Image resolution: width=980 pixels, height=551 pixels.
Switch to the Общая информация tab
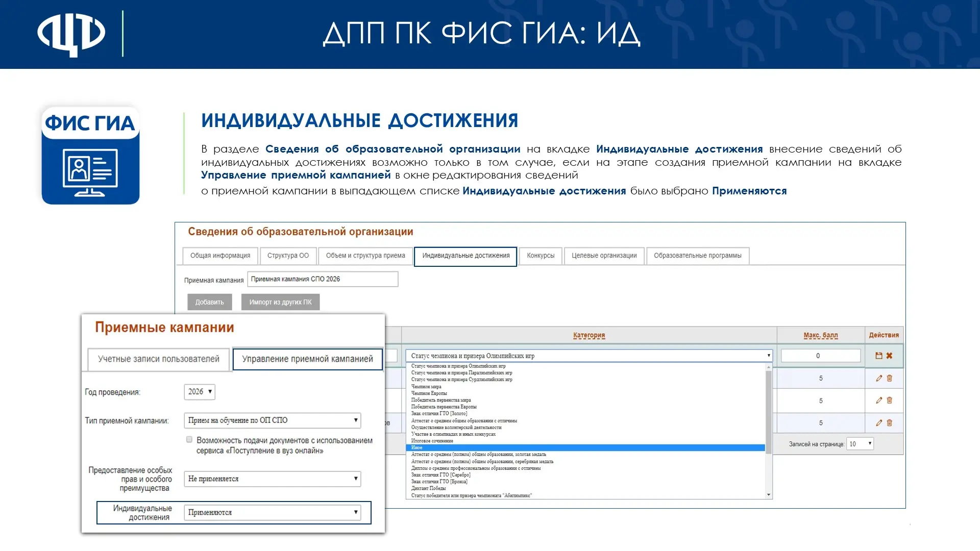tap(220, 256)
